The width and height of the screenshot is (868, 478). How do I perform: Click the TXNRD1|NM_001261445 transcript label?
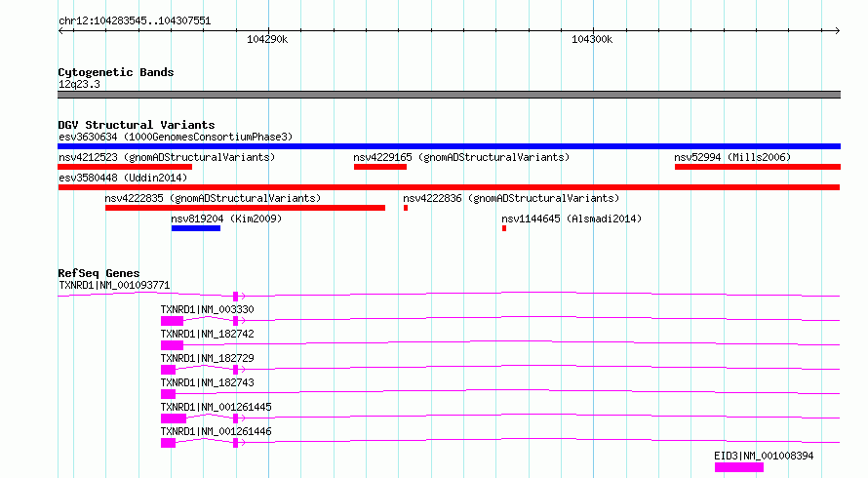point(216,407)
